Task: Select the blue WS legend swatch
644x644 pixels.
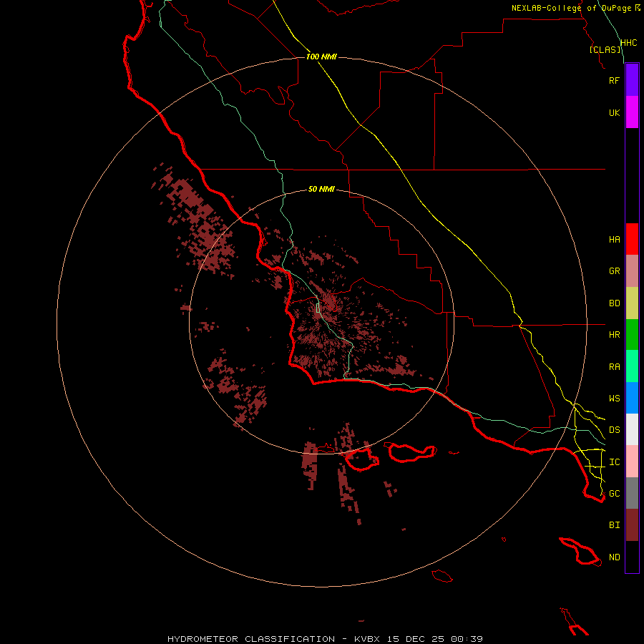Action: point(632,398)
